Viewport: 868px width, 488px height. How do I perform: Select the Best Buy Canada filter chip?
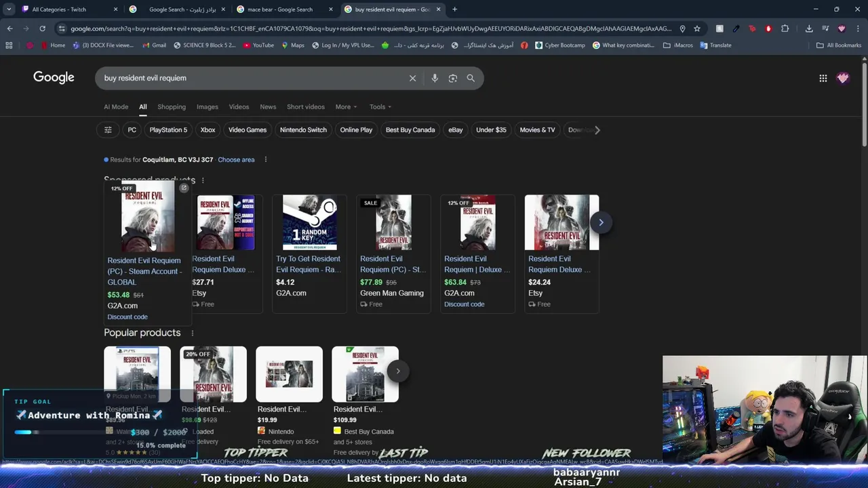click(x=410, y=129)
